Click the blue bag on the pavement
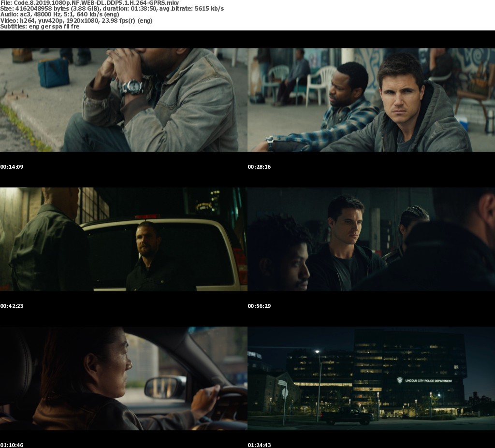Image resolution: width=495 pixels, height=448 pixels. pyautogui.click(x=53, y=72)
